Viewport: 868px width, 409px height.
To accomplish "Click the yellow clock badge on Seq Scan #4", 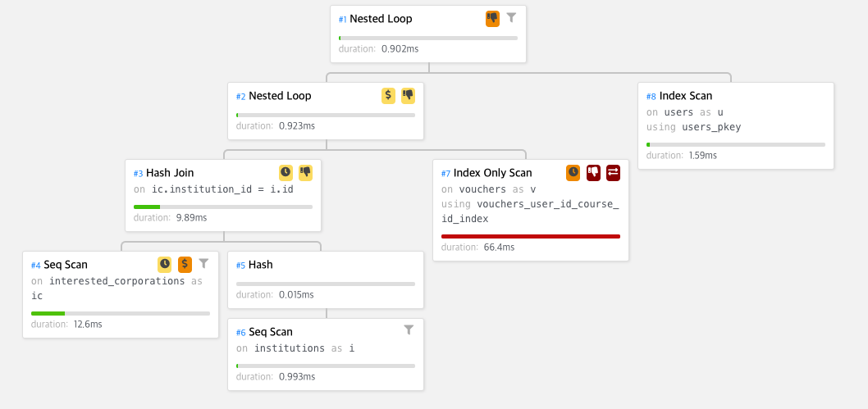I will pos(164,264).
